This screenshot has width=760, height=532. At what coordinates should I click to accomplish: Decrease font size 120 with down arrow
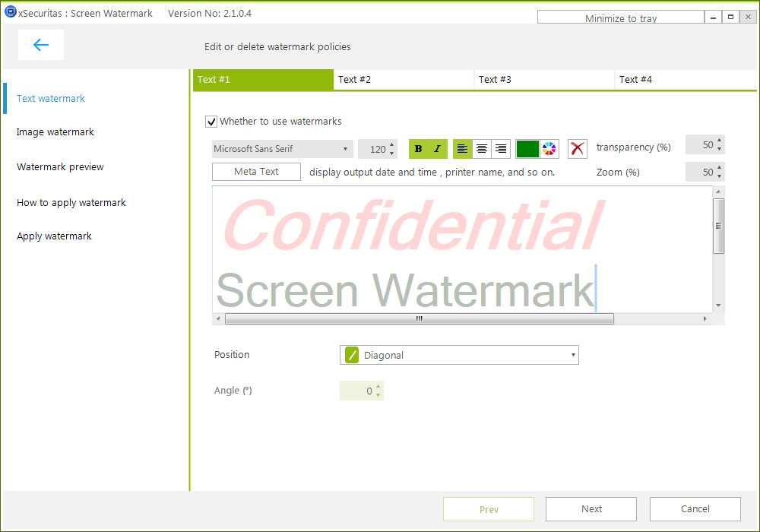tap(391, 153)
